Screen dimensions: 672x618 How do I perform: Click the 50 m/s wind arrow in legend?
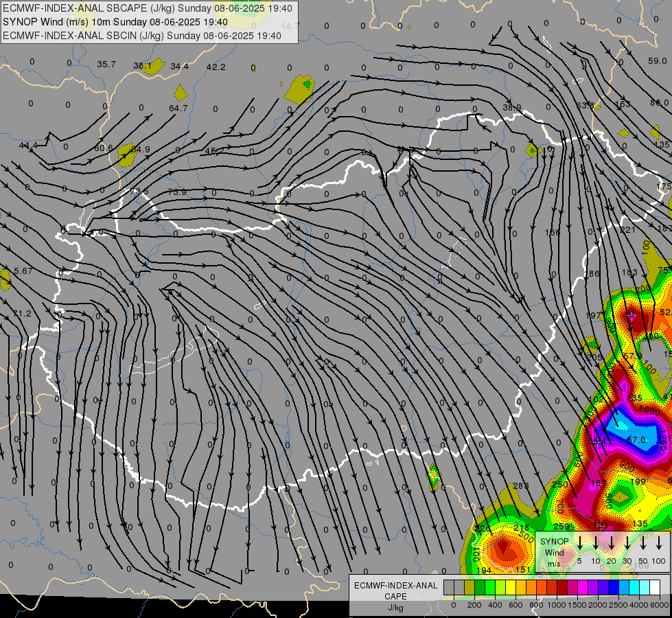(643, 542)
